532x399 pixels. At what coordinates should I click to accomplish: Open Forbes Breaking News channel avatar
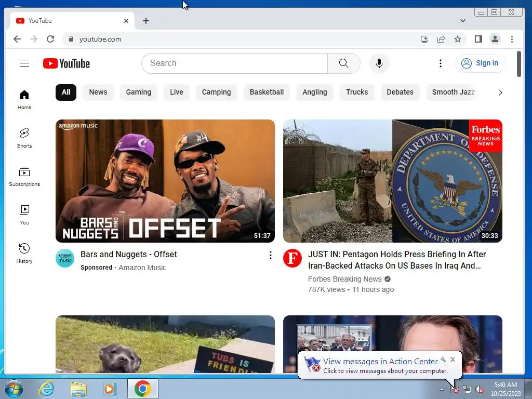(292, 258)
